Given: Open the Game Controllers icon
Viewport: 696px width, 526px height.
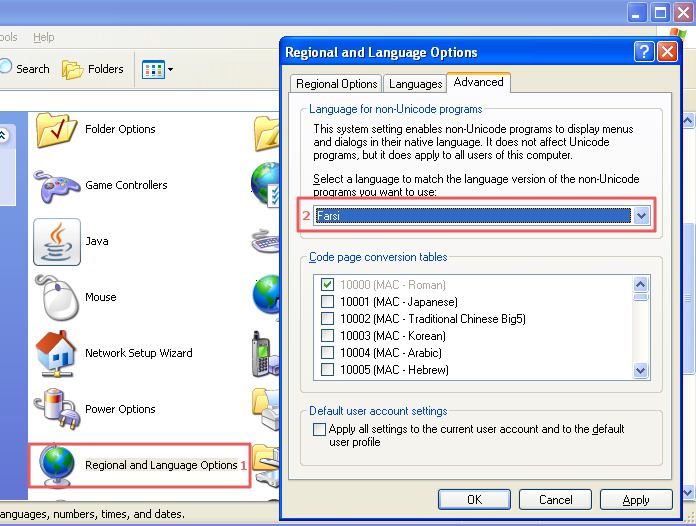Looking at the screenshot, I should click(x=56, y=186).
